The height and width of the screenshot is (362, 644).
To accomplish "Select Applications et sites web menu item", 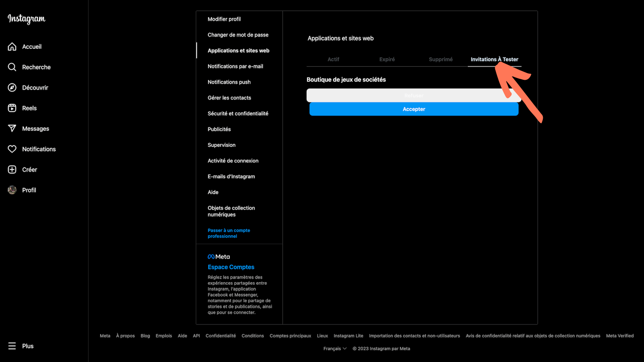I will point(238,50).
